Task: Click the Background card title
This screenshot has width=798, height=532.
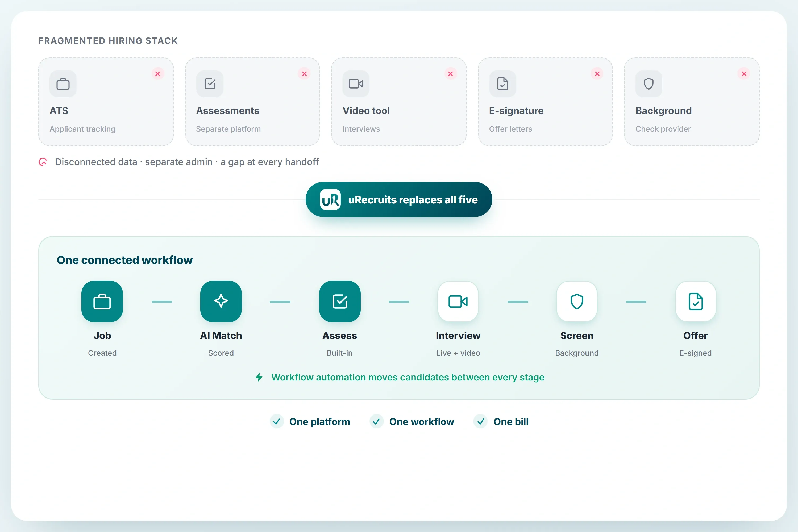Action: point(664,111)
